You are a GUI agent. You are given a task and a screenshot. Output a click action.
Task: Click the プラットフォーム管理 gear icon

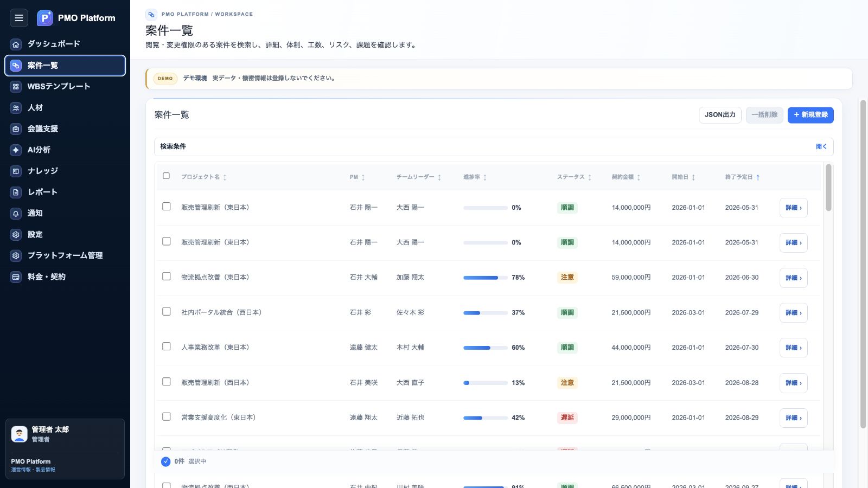16,256
